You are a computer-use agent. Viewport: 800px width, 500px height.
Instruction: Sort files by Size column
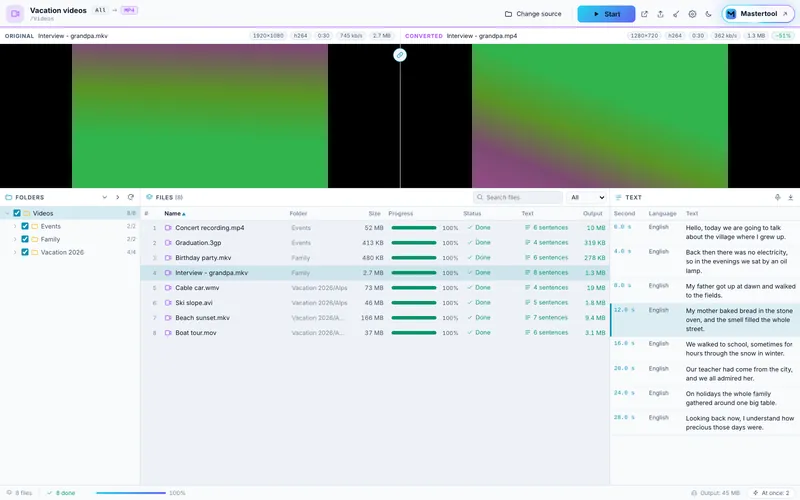(x=374, y=214)
